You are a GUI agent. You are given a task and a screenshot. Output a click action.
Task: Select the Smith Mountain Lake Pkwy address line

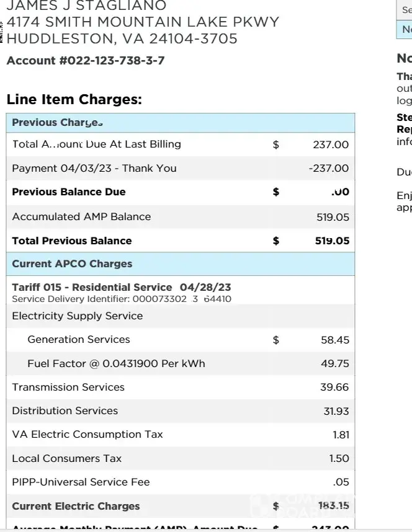tap(143, 22)
